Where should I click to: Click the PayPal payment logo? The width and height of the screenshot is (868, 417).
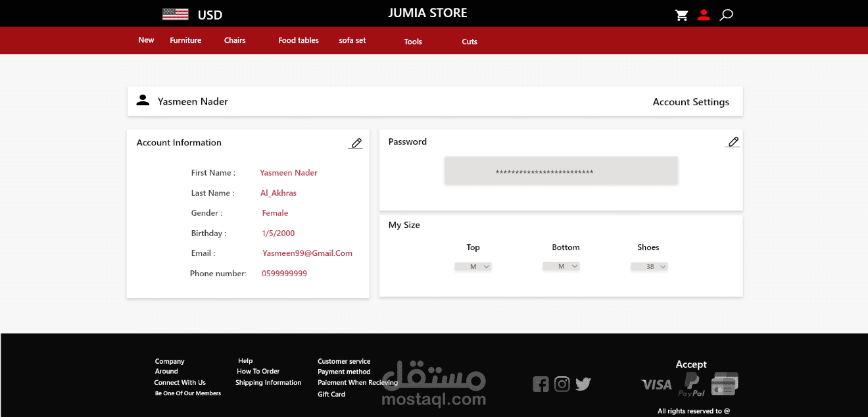[x=692, y=385]
